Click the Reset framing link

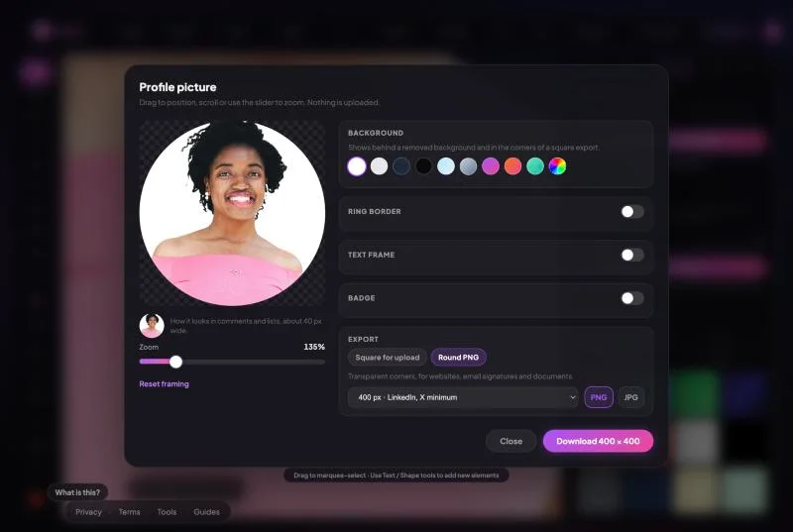coord(164,384)
